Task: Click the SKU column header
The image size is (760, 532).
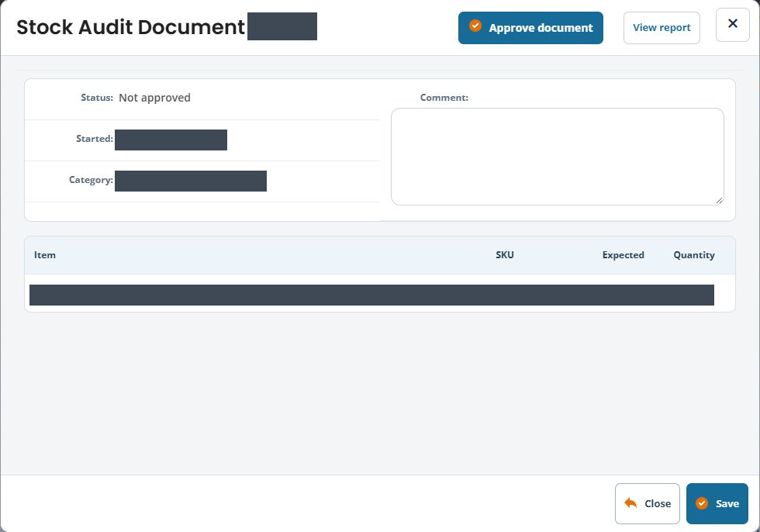Action: click(505, 255)
